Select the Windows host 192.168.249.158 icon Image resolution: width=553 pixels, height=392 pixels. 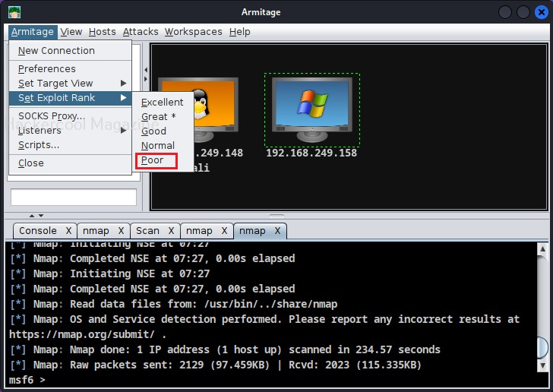(x=312, y=109)
